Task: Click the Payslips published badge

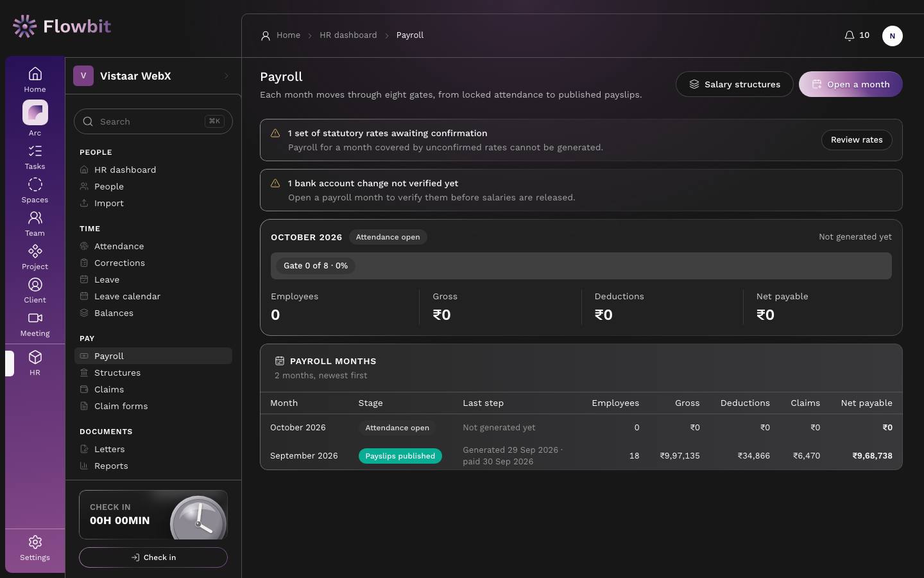Action: pos(400,456)
